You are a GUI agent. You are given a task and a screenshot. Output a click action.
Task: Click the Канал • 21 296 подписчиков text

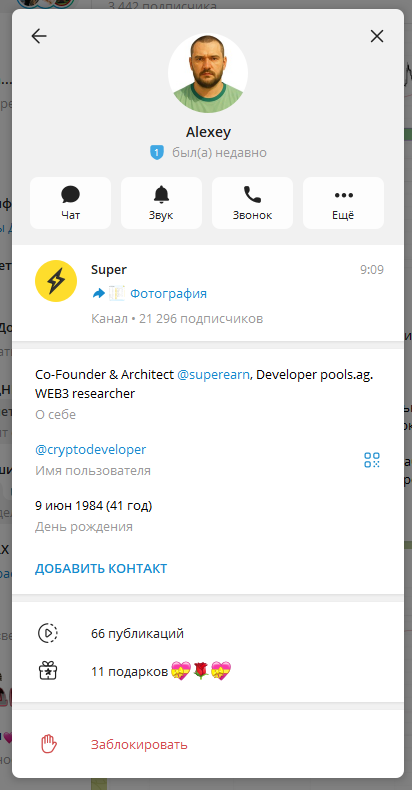click(x=177, y=319)
